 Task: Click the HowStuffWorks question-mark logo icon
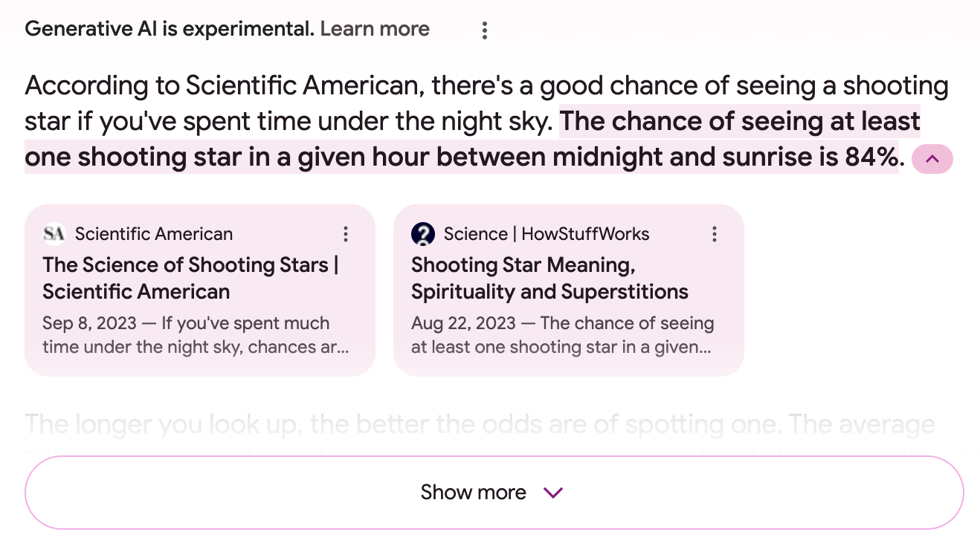coord(423,235)
